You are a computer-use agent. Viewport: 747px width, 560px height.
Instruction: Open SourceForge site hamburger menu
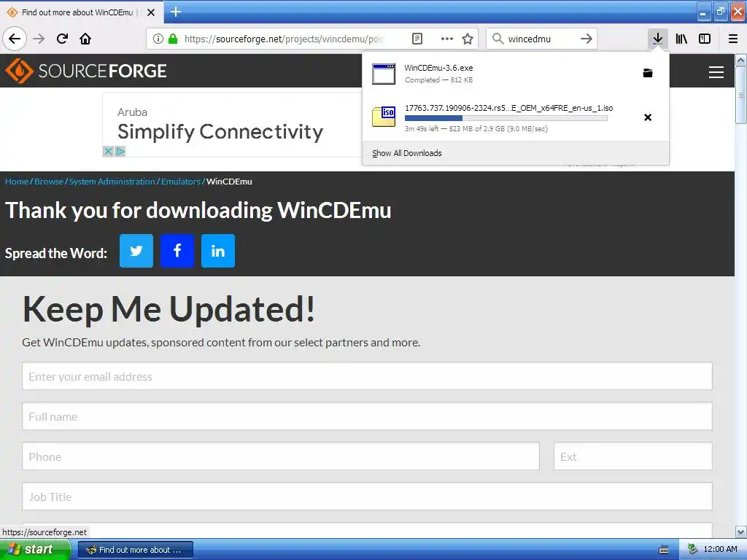716,72
